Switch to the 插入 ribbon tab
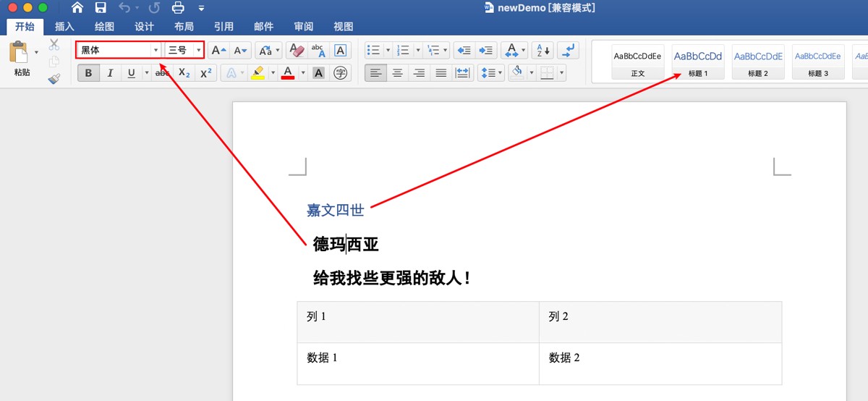The image size is (868, 401). [x=64, y=27]
